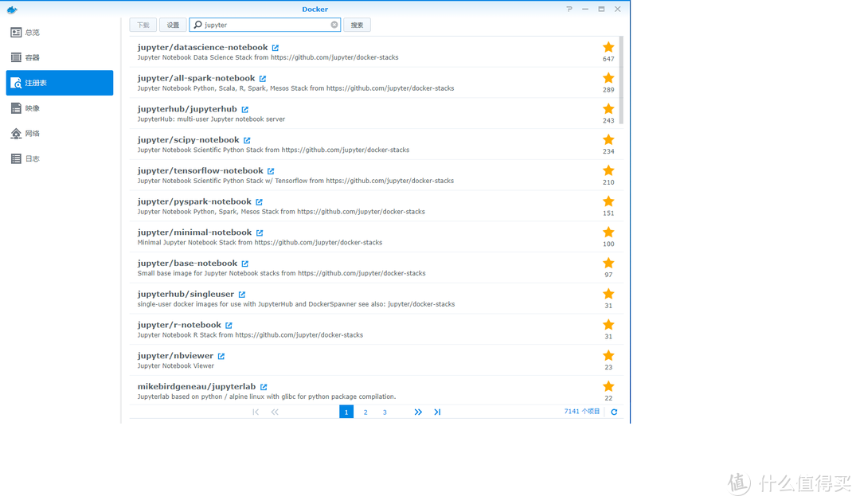Open external link icon beside jupyterhub/jupyterhub
The image size is (860, 504).
tap(244, 110)
